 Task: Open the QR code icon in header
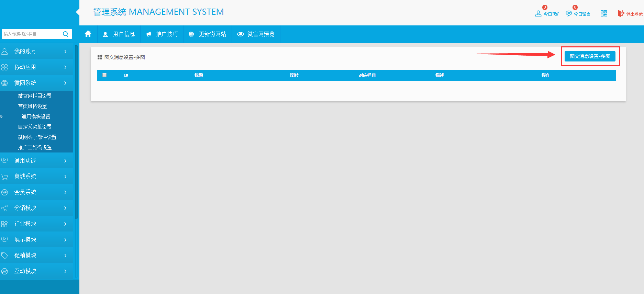point(603,13)
